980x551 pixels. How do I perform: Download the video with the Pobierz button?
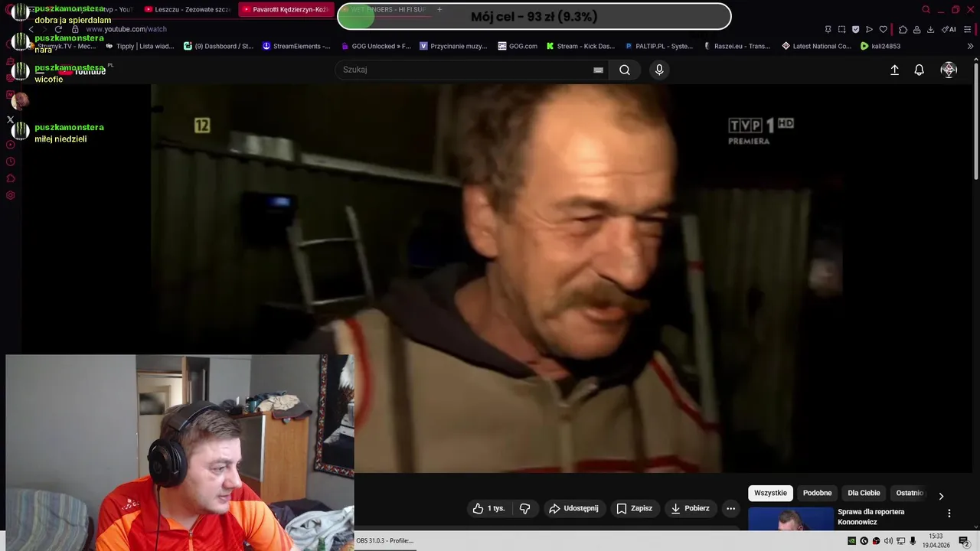[x=690, y=508]
